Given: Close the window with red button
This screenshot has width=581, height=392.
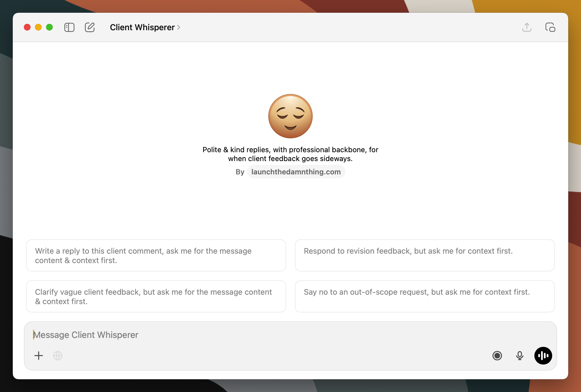Looking at the screenshot, I should (27, 27).
